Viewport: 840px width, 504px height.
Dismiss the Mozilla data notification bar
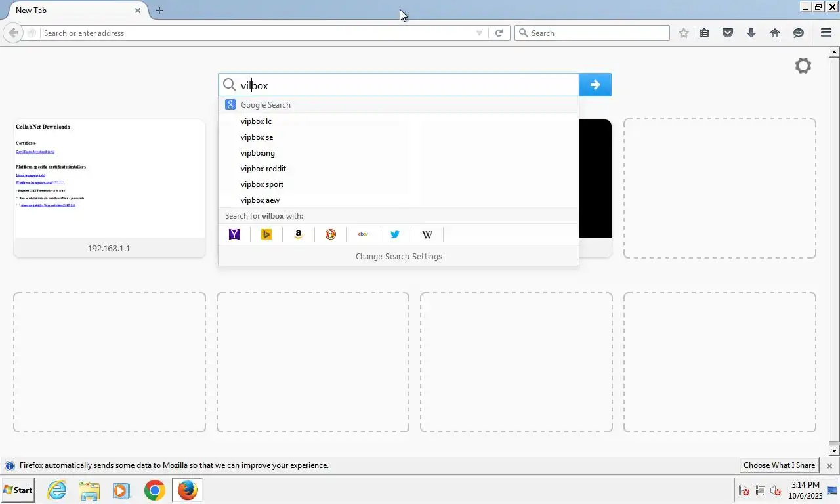tap(829, 466)
